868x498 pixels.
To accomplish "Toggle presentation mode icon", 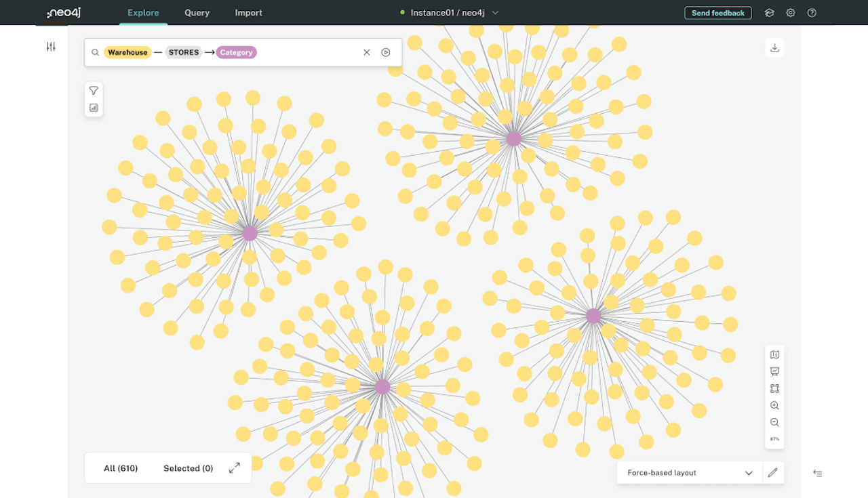I will pyautogui.click(x=774, y=371).
